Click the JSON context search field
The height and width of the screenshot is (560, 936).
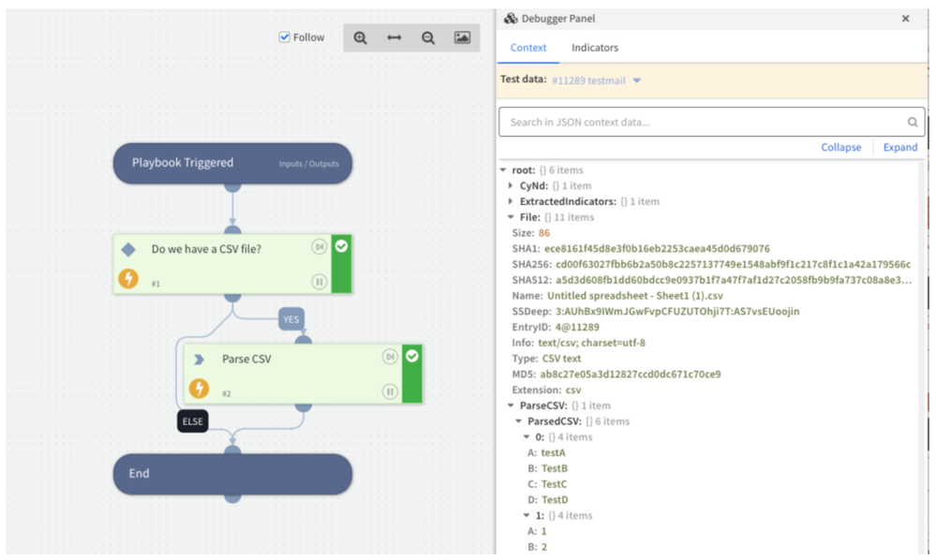703,122
